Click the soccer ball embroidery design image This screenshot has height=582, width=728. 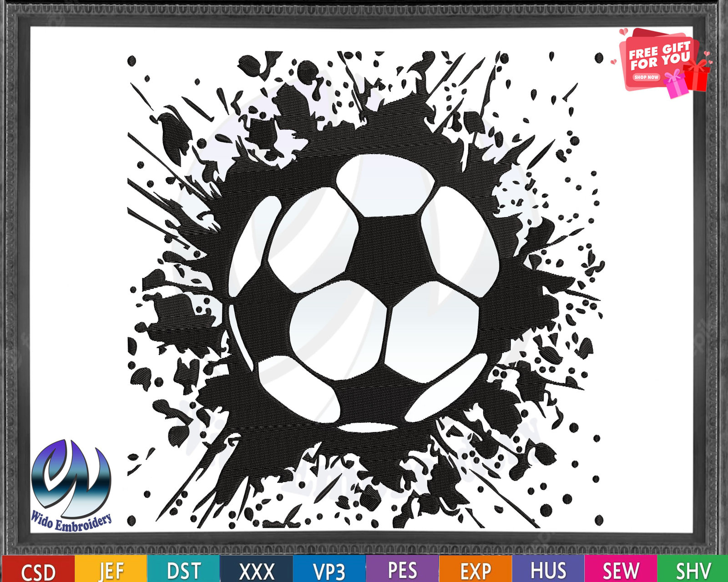[365, 290]
